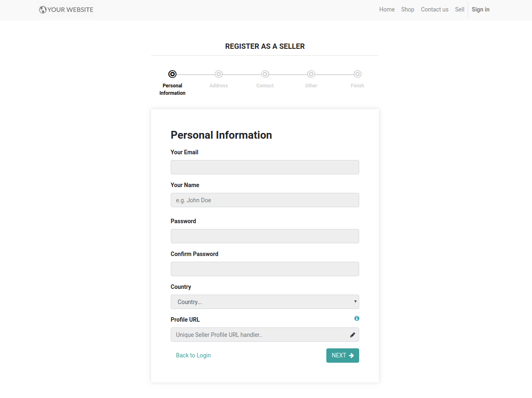Open the Home menu item
This screenshot has height=398, width=532.
pos(387,9)
